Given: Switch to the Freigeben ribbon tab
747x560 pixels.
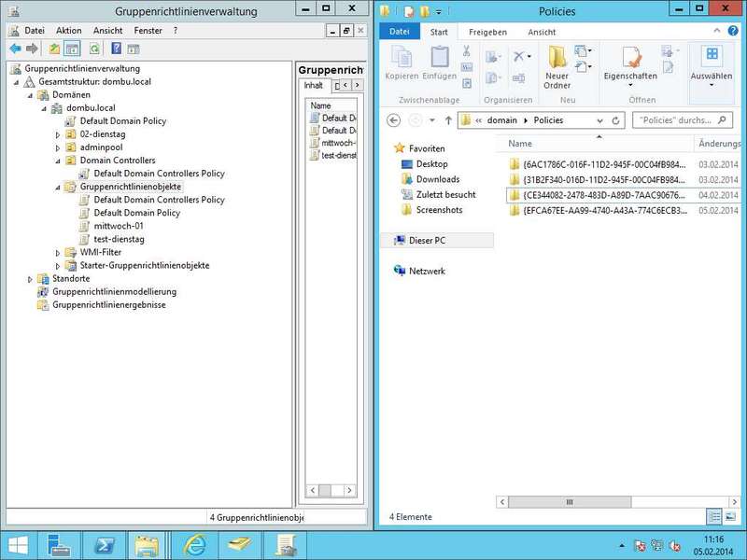Looking at the screenshot, I should click(487, 32).
